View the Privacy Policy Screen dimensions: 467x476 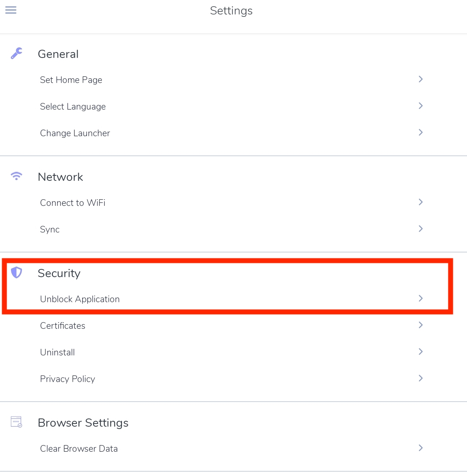point(232,379)
